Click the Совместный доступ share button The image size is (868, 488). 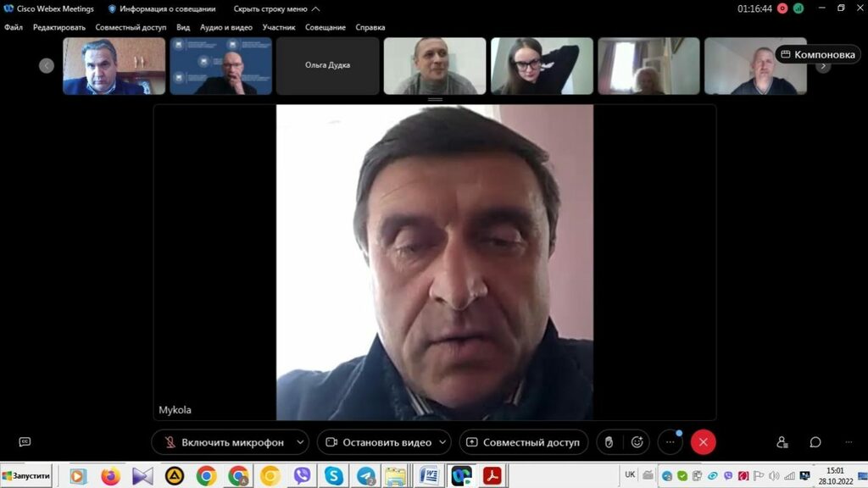[523, 442]
